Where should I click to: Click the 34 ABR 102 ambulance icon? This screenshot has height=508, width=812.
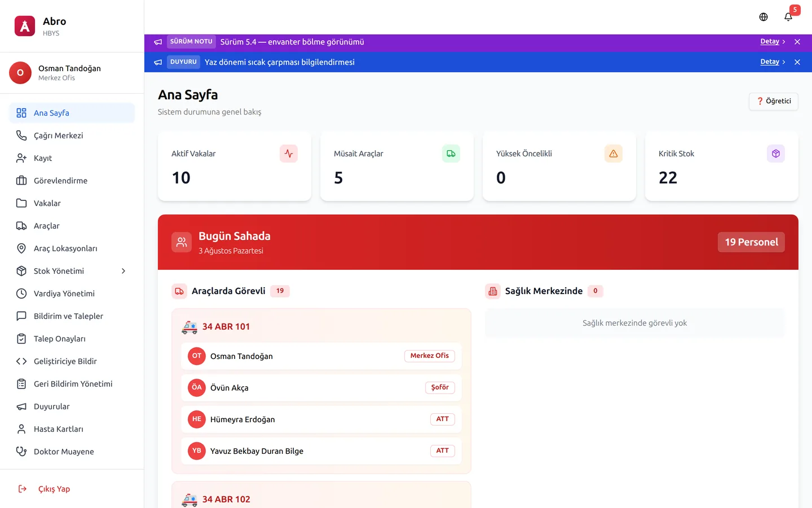189,500
